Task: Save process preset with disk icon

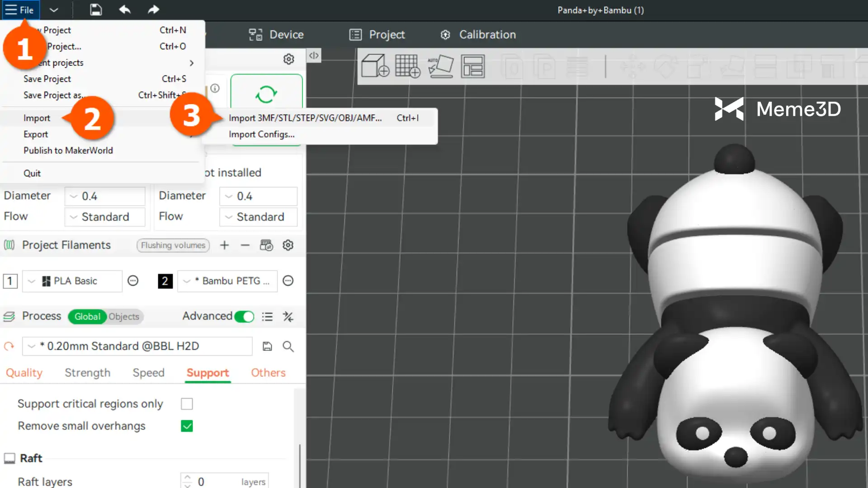Action: 267,347
